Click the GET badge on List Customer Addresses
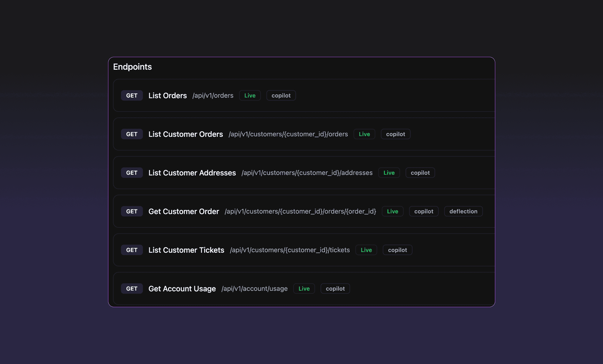The image size is (603, 364). coord(132,173)
